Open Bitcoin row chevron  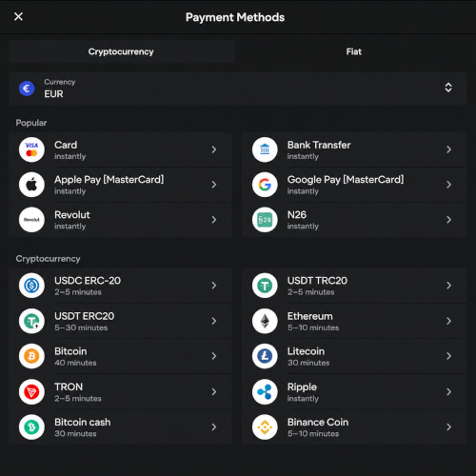[214, 356]
